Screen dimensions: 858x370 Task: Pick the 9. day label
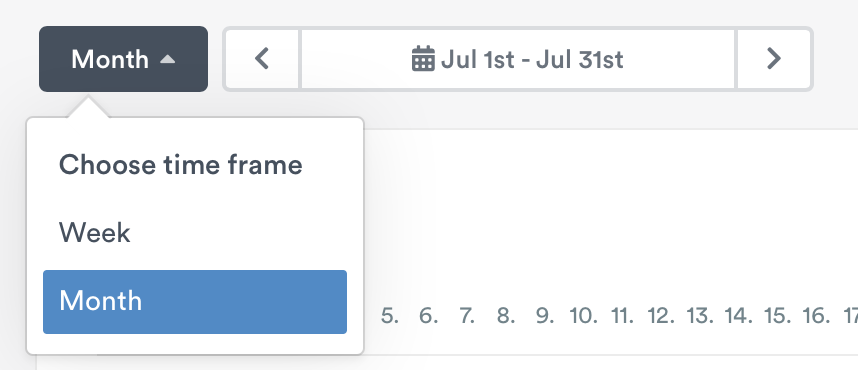544,316
